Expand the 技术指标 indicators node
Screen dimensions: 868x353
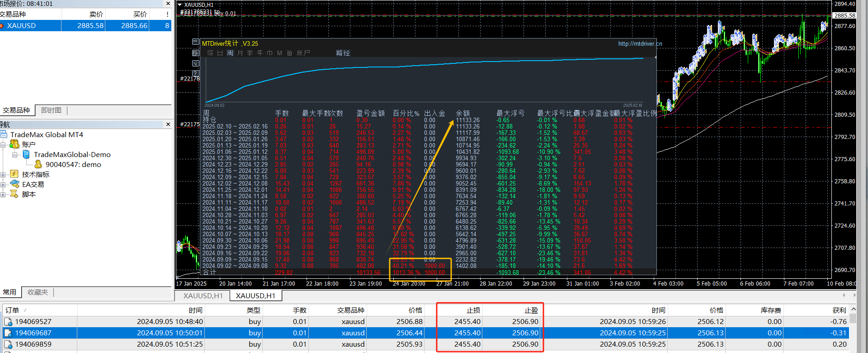[3, 174]
